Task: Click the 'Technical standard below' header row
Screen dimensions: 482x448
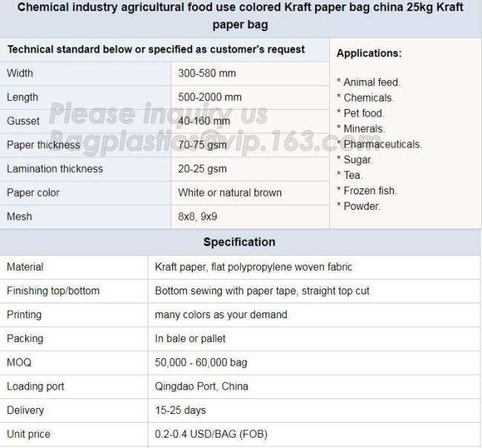Action: (156, 50)
